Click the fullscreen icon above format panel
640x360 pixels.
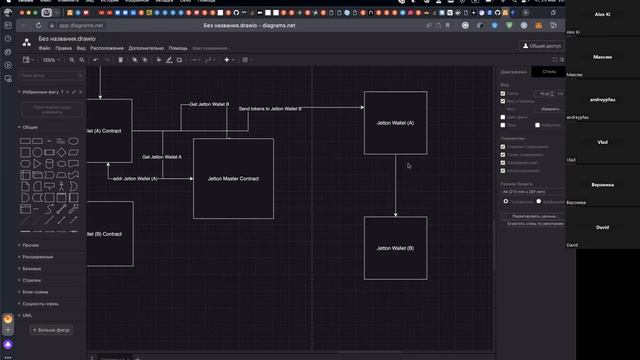(555, 60)
